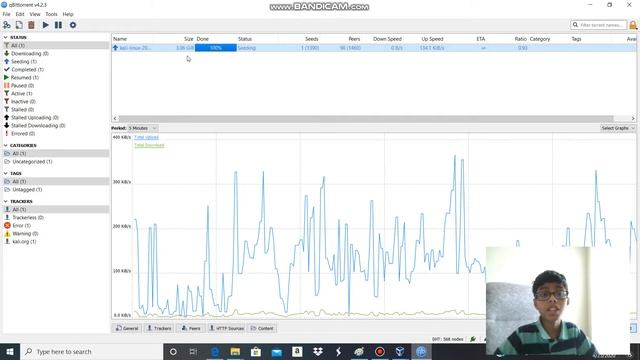This screenshot has width=640, height=360.
Task: Click the 100% progress bar of the torrent
Action: pos(216,48)
